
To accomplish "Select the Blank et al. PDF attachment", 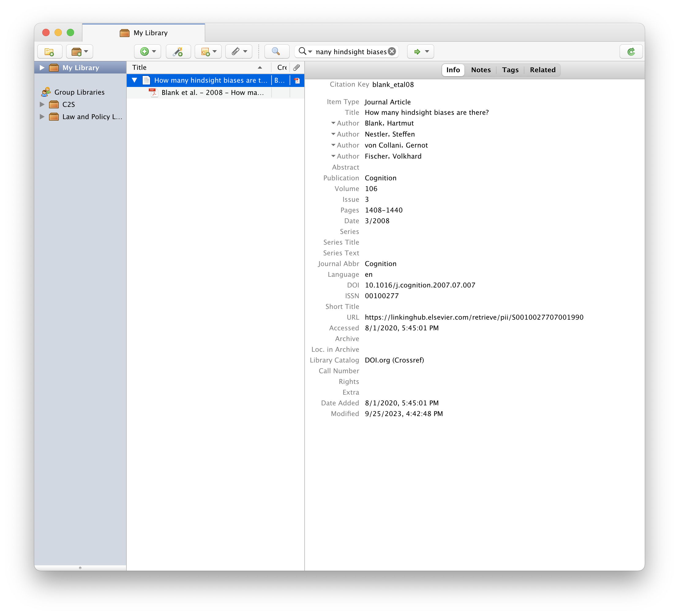I will click(x=212, y=93).
